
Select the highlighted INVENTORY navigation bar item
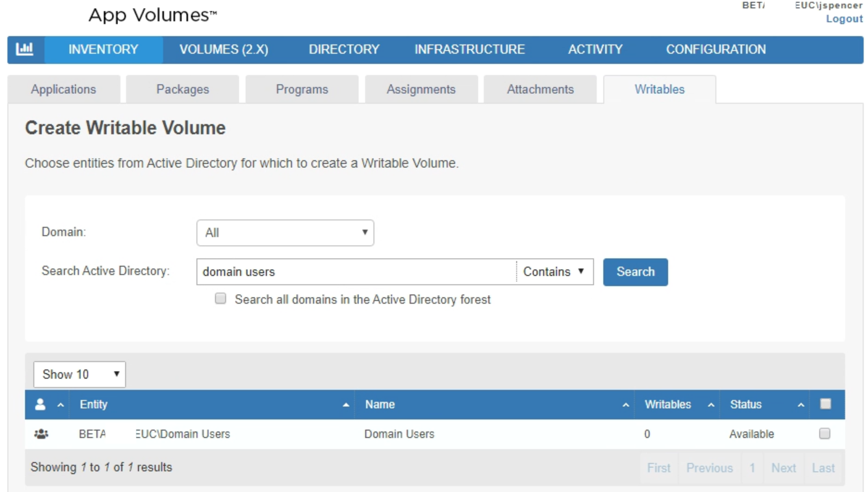pos(103,49)
